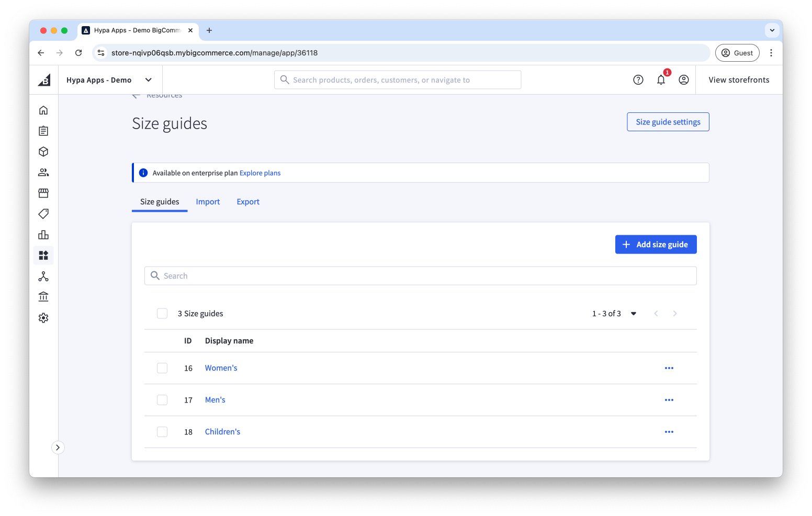Open the Products box icon
Screen dimensions: 812x516
point(43,152)
